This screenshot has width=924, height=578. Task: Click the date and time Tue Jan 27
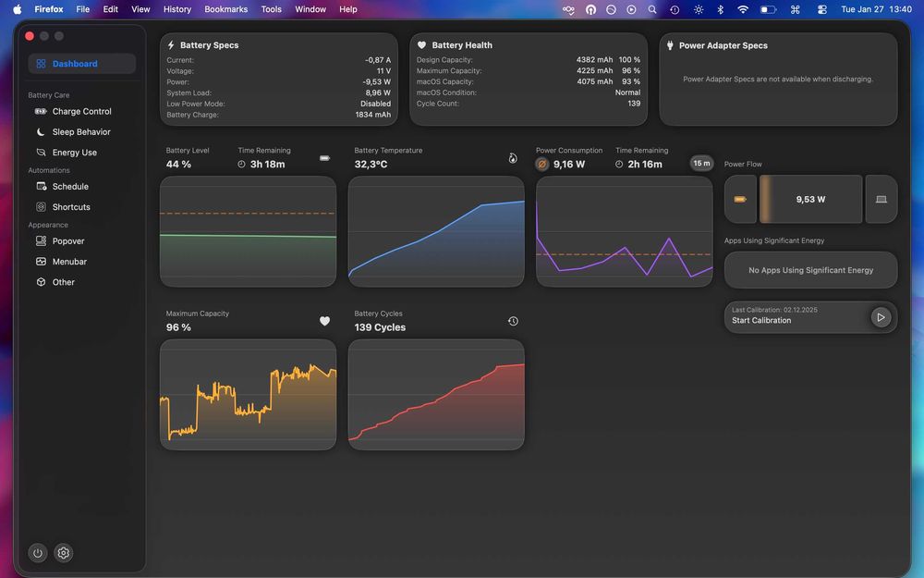pyautogui.click(x=876, y=9)
